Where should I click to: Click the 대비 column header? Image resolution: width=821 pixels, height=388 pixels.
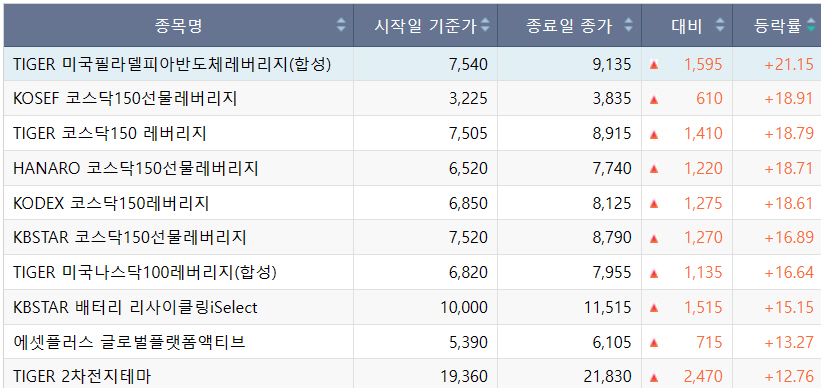pos(687,25)
